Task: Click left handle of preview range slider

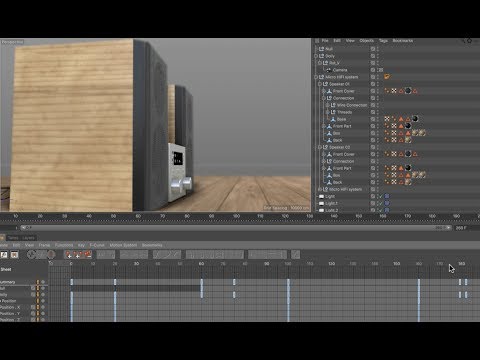Action: 23,228
